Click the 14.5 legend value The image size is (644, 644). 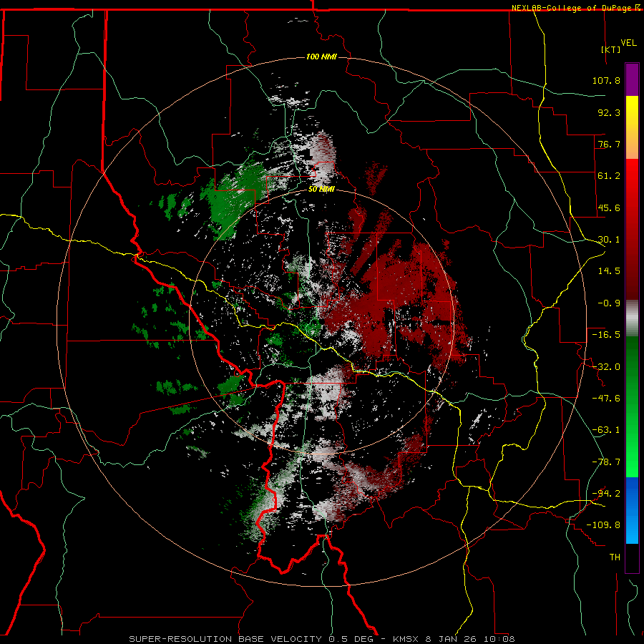pos(609,271)
